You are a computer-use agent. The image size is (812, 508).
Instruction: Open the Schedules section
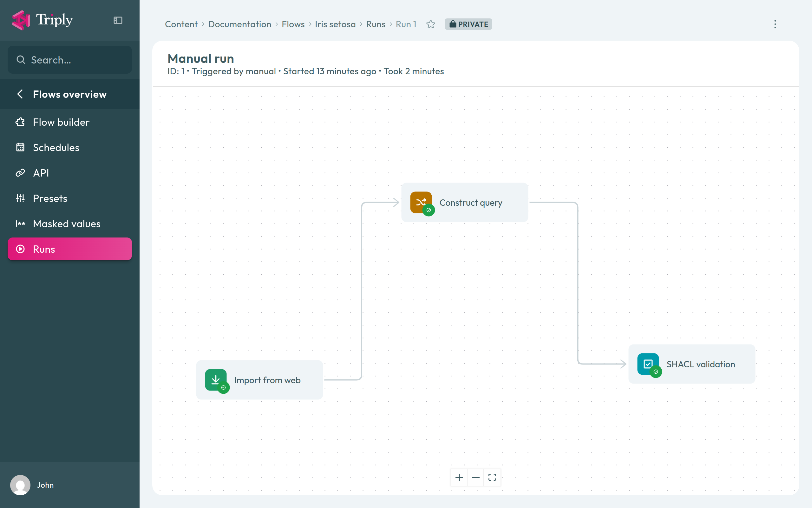coord(70,148)
